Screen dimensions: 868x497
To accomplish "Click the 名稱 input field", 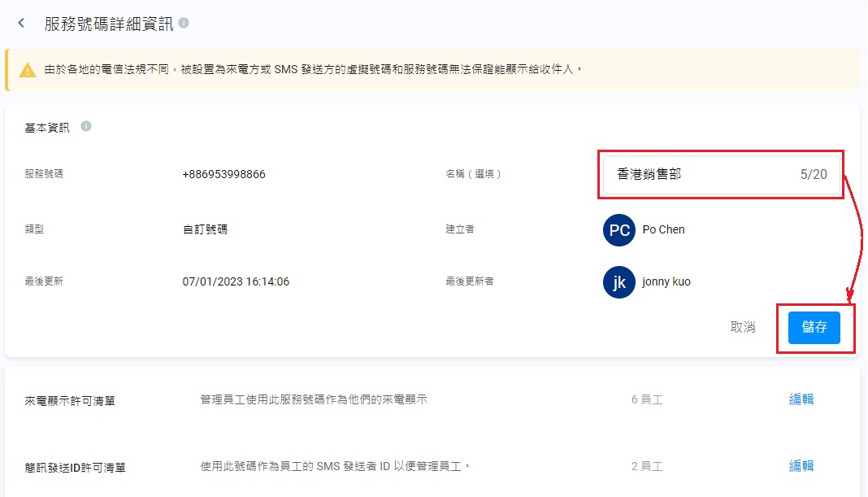I will (x=699, y=174).
